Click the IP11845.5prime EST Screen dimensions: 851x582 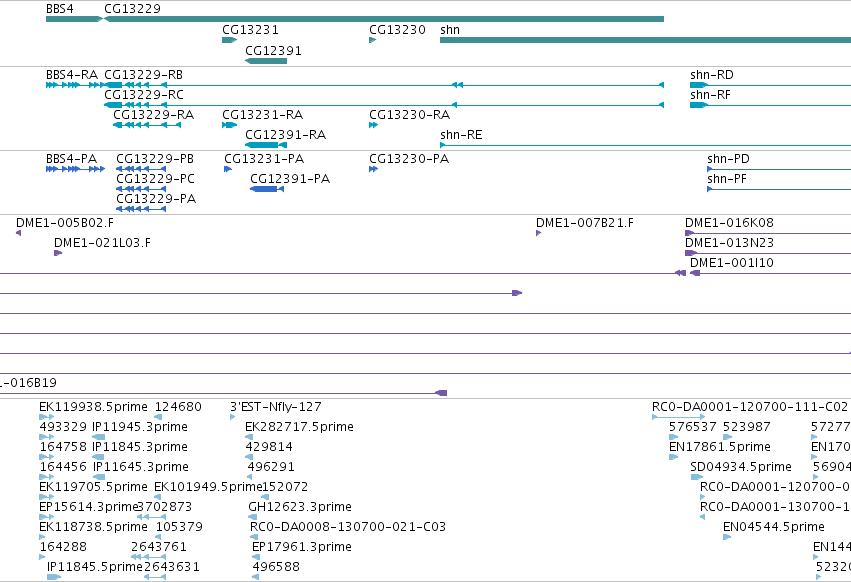(x=54, y=577)
